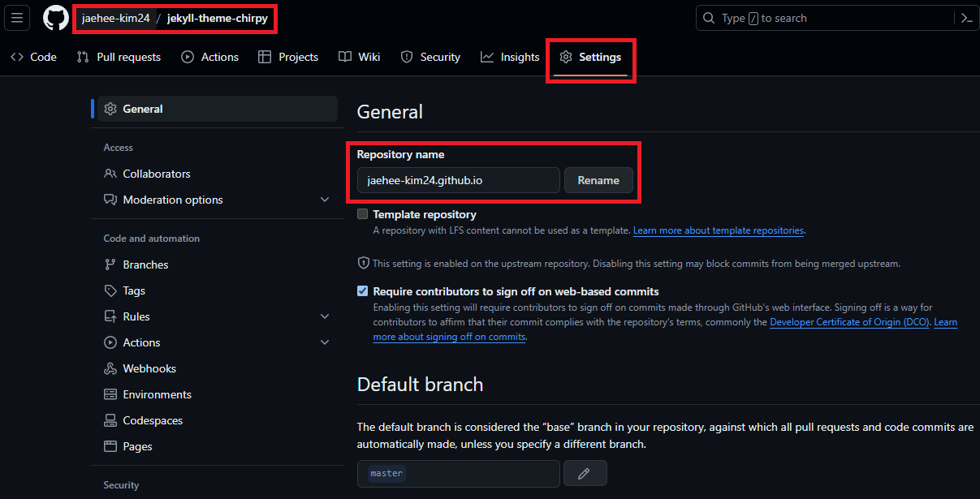Click the Moderation options comment icon
The image size is (980, 499).
click(110, 200)
